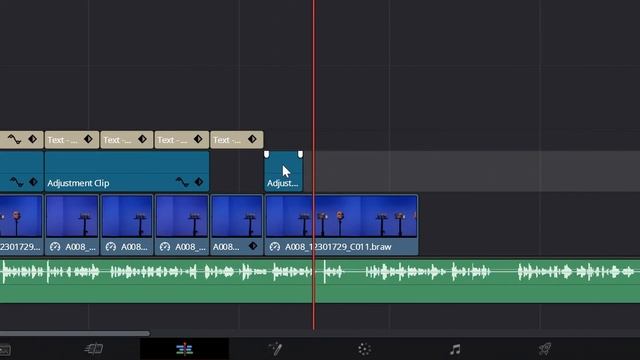640x360 pixels.
Task: Select the cut-off 2301729... video clip
Action: pyautogui.click(x=21, y=225)
